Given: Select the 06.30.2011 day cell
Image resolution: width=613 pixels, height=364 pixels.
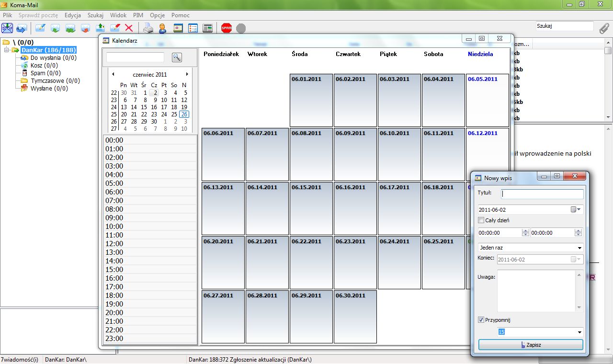Looking at the screenshot, I should click(x=355, y=317).
